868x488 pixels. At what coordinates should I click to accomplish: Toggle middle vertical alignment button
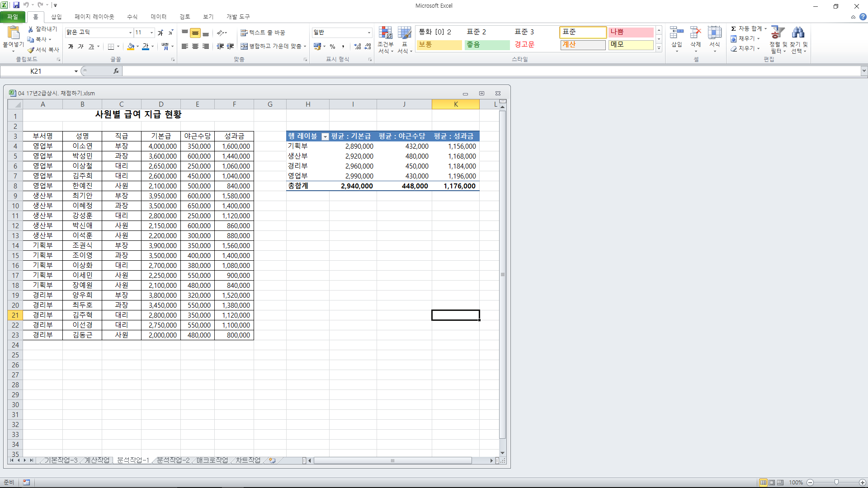coord(195,33)
